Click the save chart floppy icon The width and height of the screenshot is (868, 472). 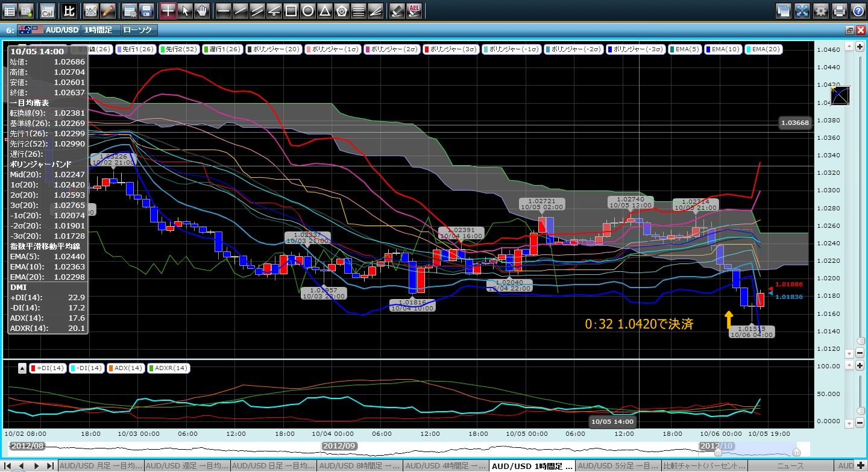[x=145, y=10]
